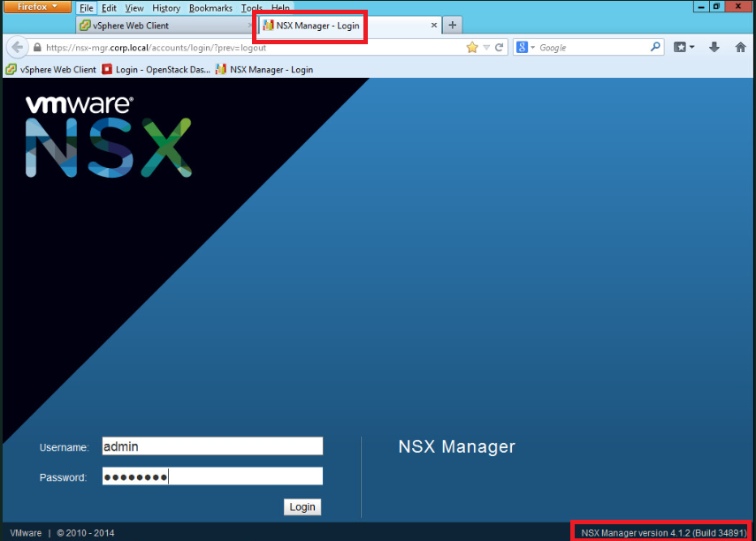Click the Login button

coord(302,507)
